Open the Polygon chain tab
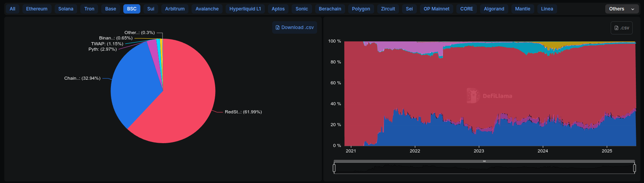 click(x=361, y=9)
